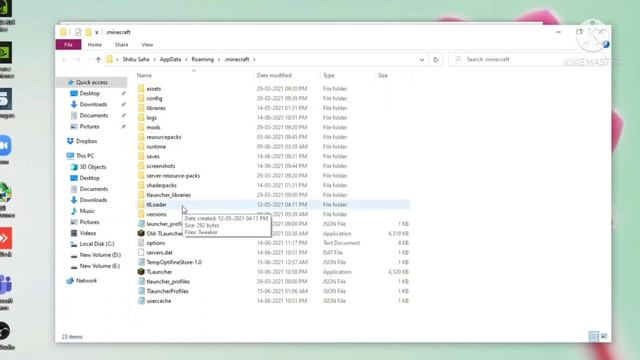
Task: Open Pictures under Quick access
Action: [89, 127]
